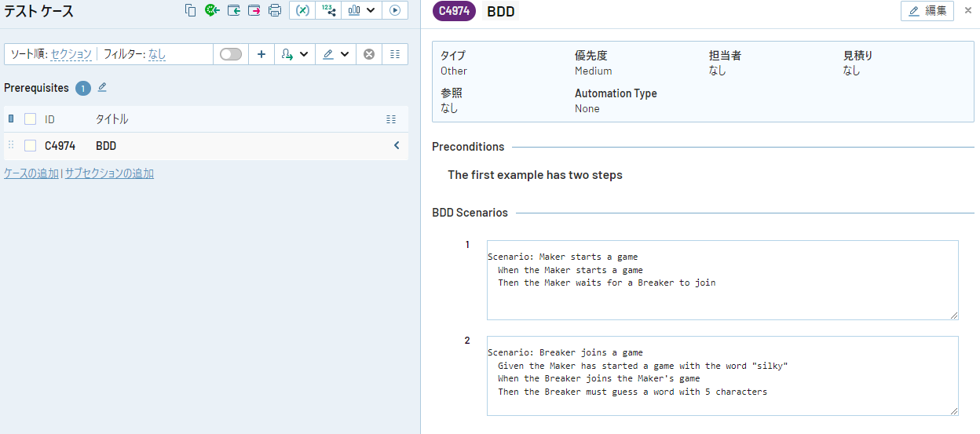This screenshot has height=434, width=980.
Task: Click the 編集 edit button
Action: click(927, 11)
